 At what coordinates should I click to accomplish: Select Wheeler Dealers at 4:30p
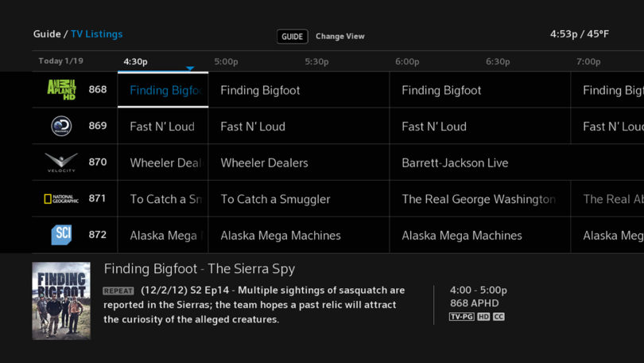[163, 162]
